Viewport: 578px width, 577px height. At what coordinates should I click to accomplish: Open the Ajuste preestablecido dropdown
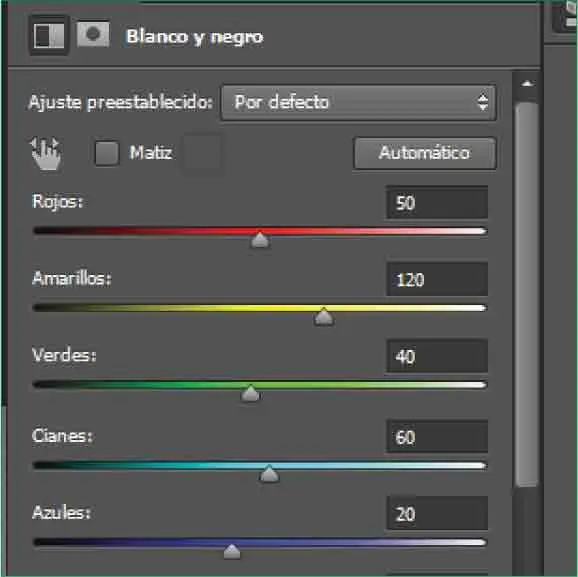pos(358,102)
